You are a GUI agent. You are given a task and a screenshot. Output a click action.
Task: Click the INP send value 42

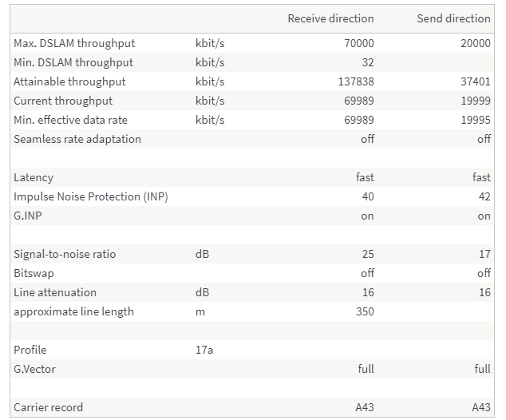[x=484, y=196]
